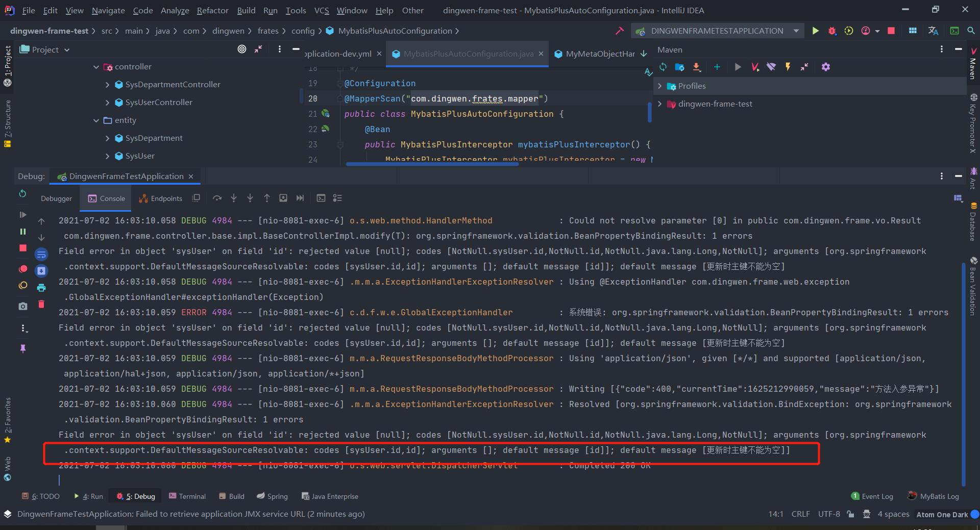
Task: Jump up the stack trace with the arrow
Action: [41, 221]
